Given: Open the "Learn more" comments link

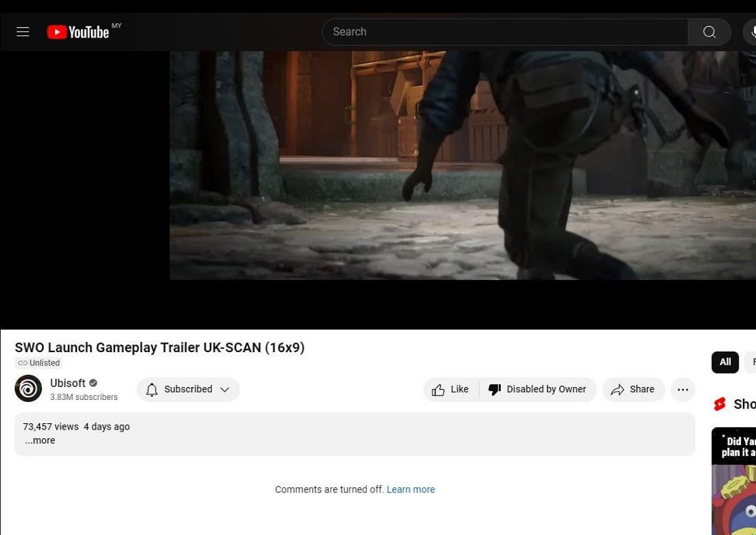Looking at the screenshot, I should click(410, 490).
